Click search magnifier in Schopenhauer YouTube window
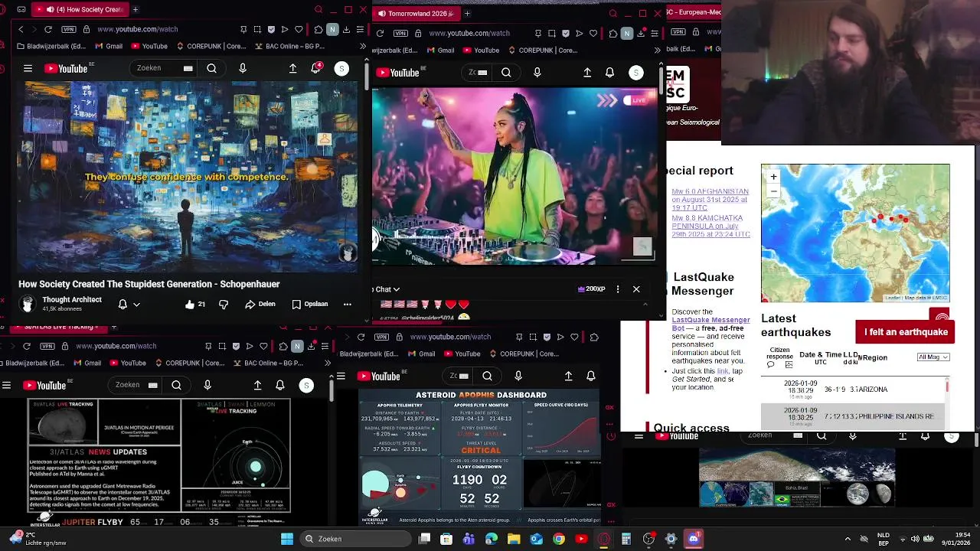 coord(212,68)
